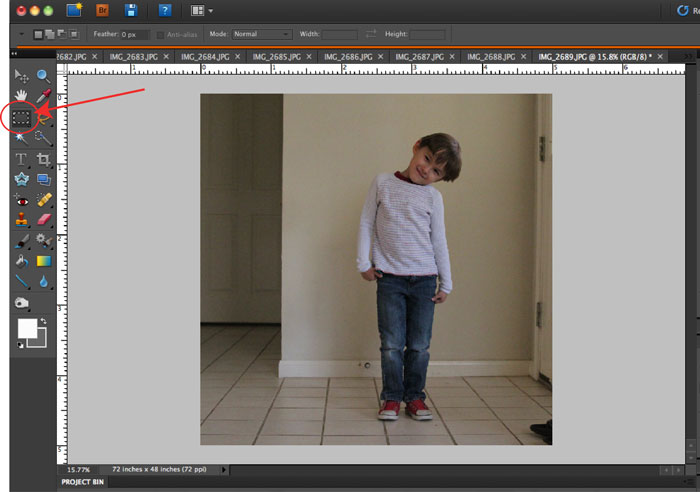The width and height of the screenshot is (700, 492).
Task: Open Help with the question mark icon
Action: click(x=165, y=10)
